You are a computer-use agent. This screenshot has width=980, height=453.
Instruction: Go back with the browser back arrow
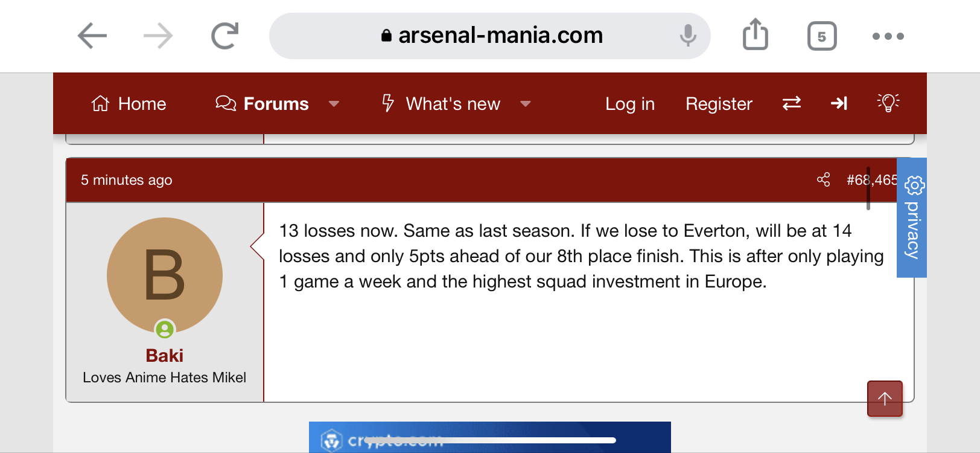coord(92,36)
